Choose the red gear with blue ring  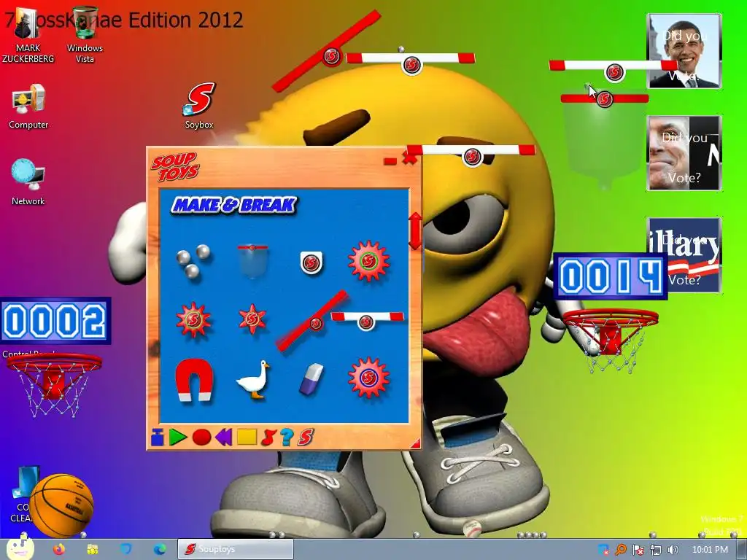368,378
